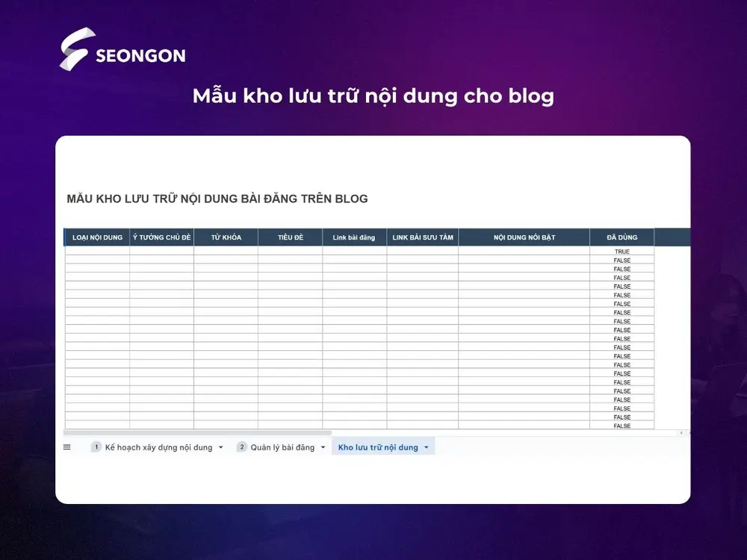Click the TỪ KHÓA column header
This screenshot has height=560, width=747.
[x=226, y=237]
